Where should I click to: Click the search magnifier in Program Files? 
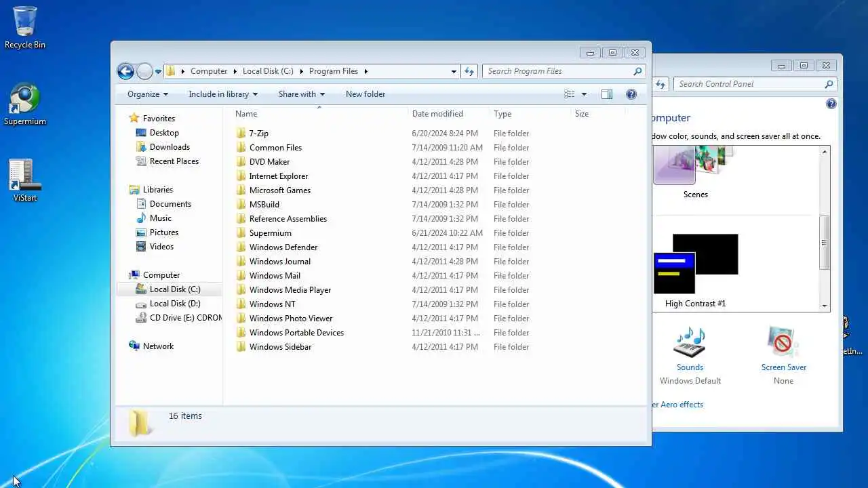click(x=637, y=71)
